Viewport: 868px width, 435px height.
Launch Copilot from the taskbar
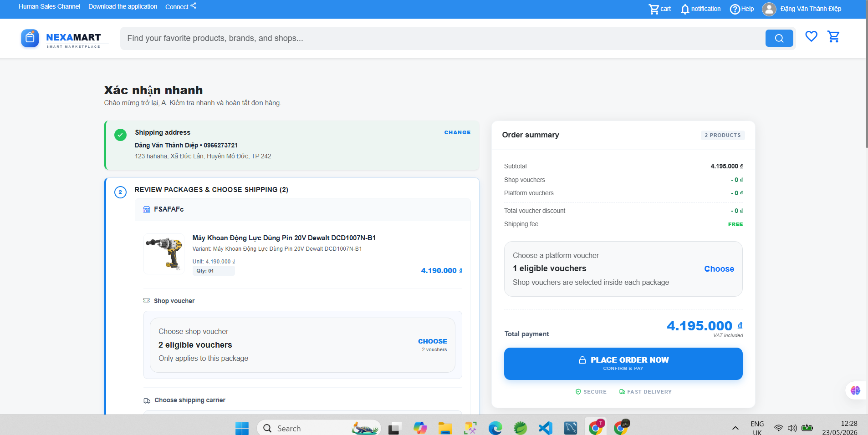coord(420,428)
